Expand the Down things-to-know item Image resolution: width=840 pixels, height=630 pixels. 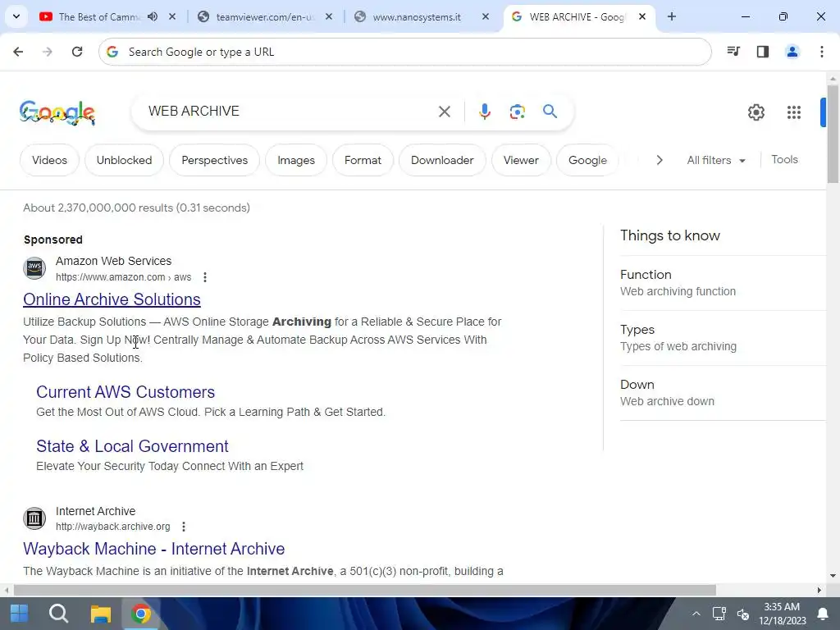click(724, 393)
